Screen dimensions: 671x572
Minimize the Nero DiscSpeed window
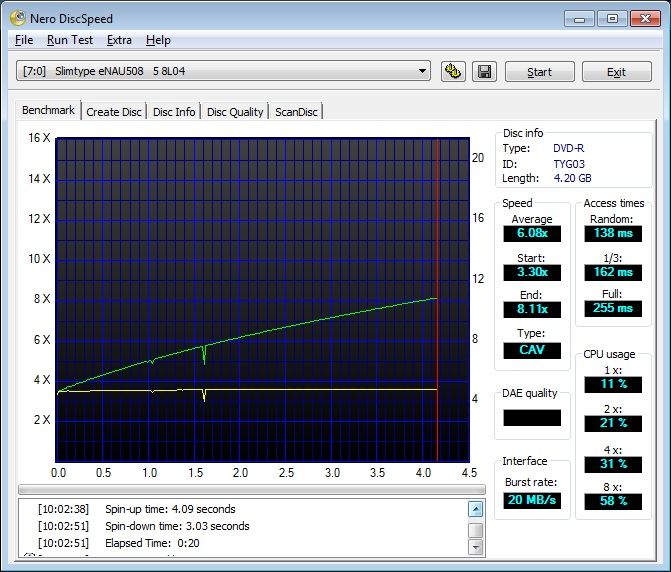coord(581,18)
